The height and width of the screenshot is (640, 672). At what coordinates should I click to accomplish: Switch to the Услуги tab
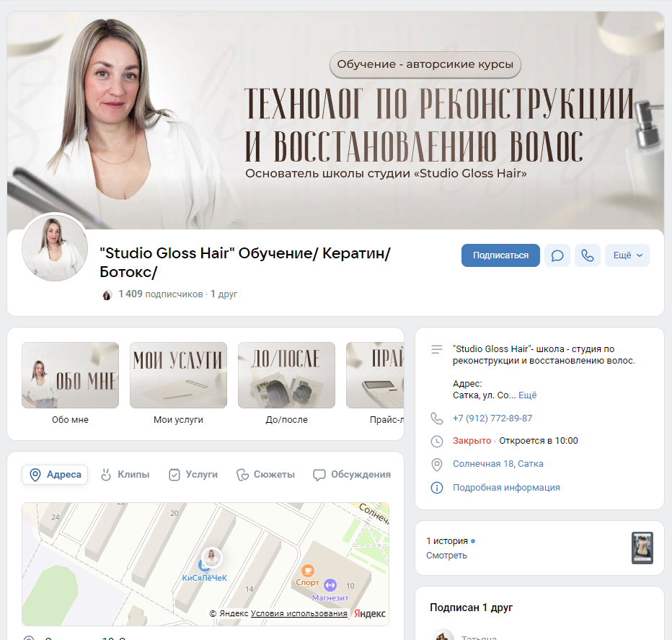click(193, 475)
